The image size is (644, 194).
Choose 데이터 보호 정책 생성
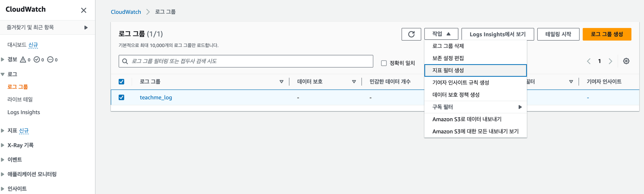click(476, 95)
